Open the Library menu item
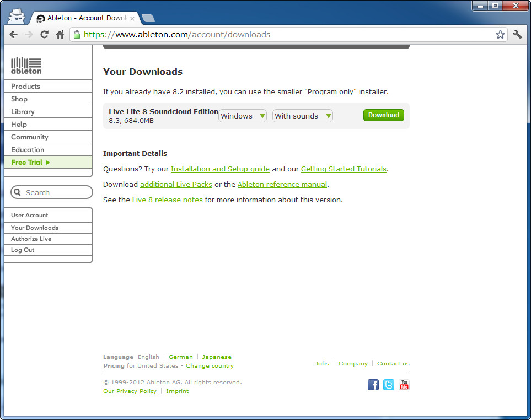This screenshot has width=531, height=420. click(x=48, y=112)
